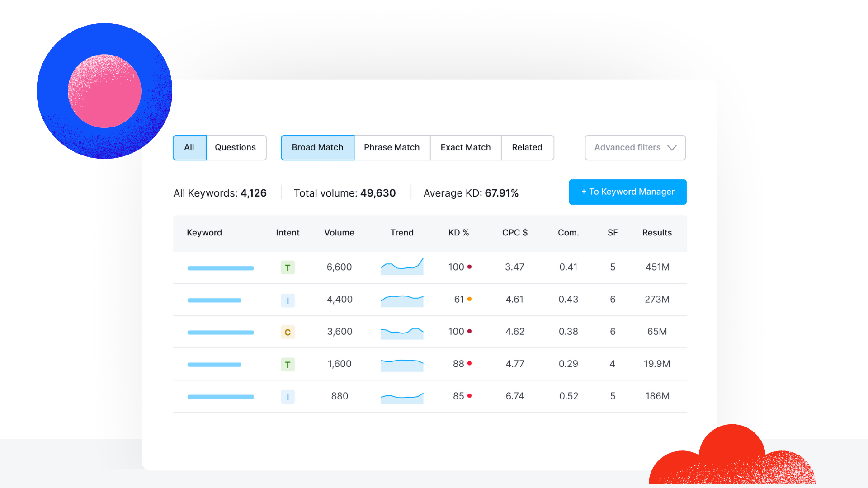Sort by the CPC $ column header
This screenshot has height=488, width=868.
point(515,233)
